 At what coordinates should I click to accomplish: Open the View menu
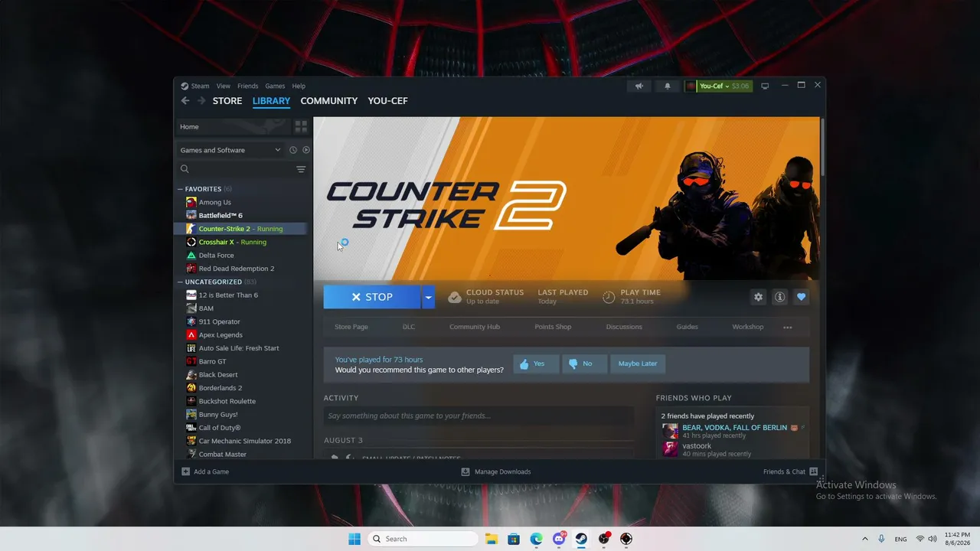click(223, 86)
